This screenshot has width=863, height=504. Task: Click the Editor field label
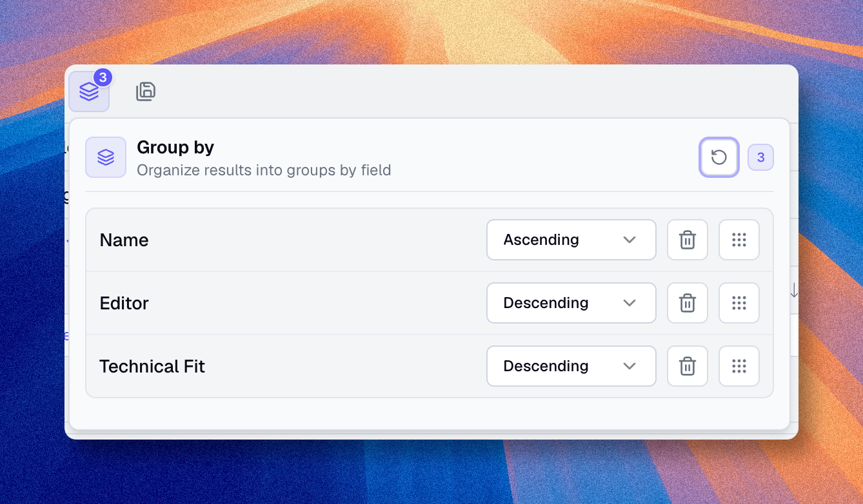(124, 304)
